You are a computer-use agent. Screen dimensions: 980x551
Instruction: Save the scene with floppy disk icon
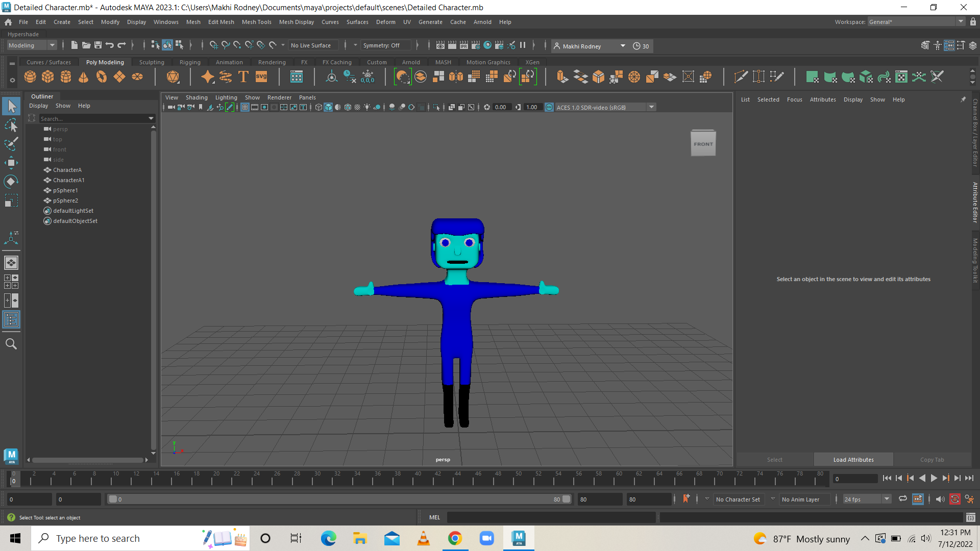coord(98,45)
